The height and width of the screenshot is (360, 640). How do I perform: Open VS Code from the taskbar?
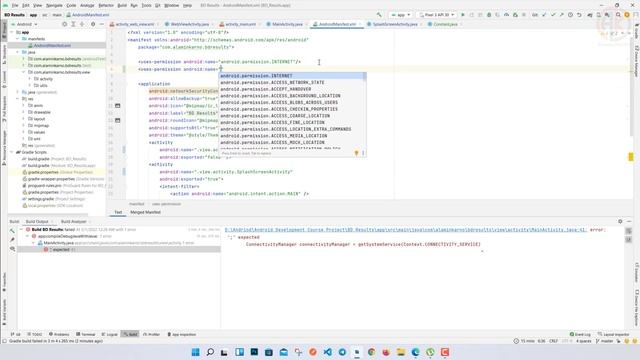click(327, 352)
